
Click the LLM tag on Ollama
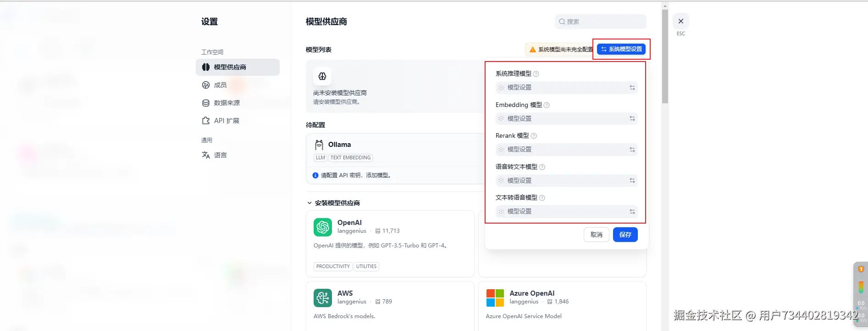[321, 158]
